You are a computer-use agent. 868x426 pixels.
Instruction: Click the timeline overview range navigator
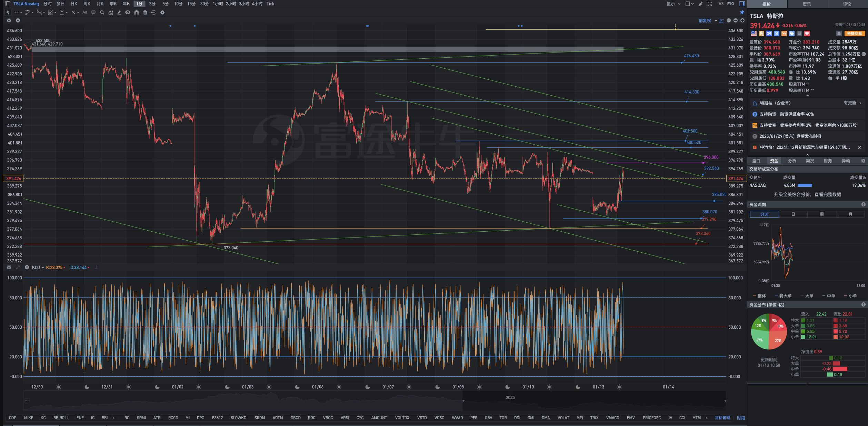click(x=375, y=401)
